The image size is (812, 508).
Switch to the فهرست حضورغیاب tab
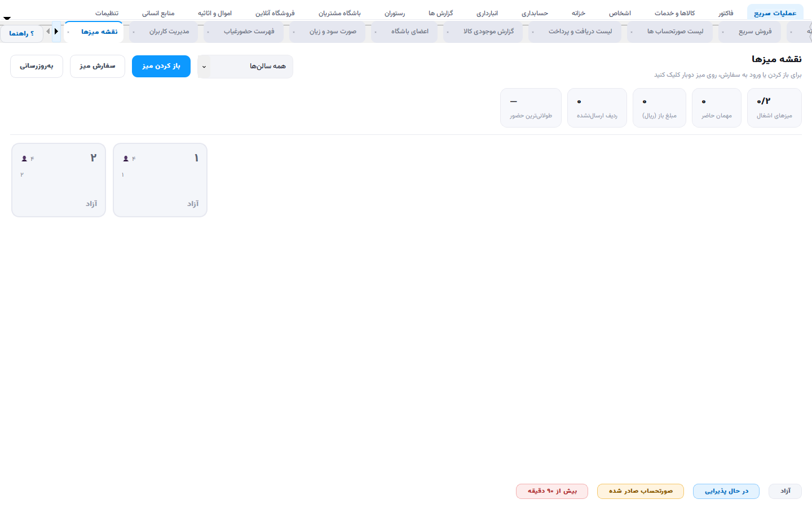pyautogui.click(x=244, y=32)
